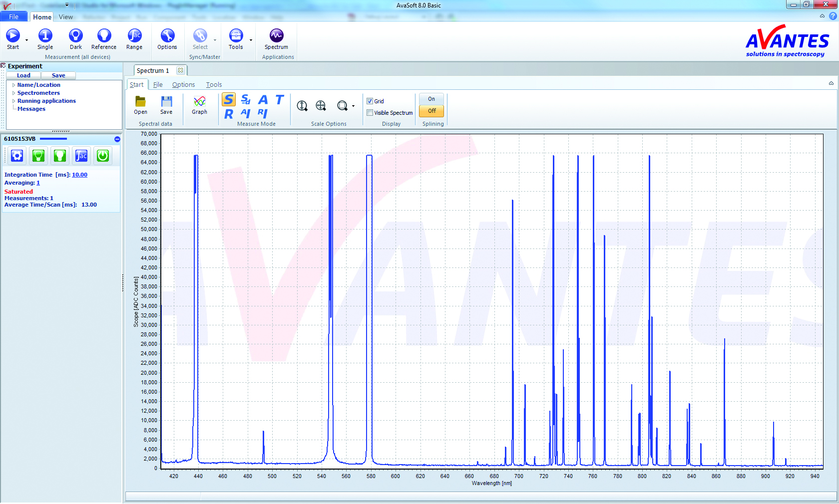Open the Range settings icon

[134, 35]
